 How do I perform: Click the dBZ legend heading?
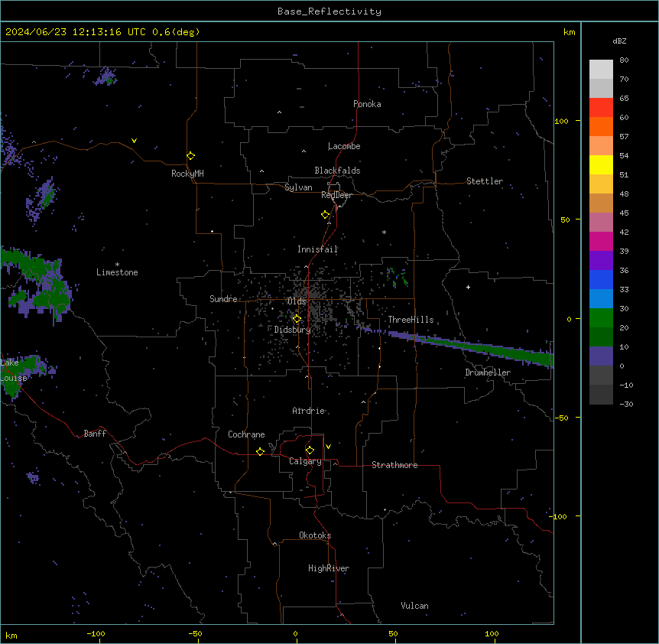coord(619,41)
